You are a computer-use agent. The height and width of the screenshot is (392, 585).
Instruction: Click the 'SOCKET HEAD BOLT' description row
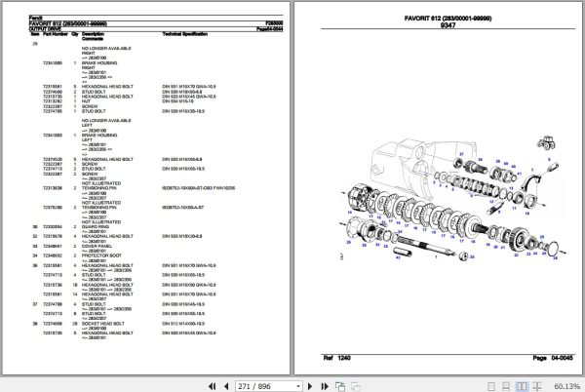click(103, 324)
